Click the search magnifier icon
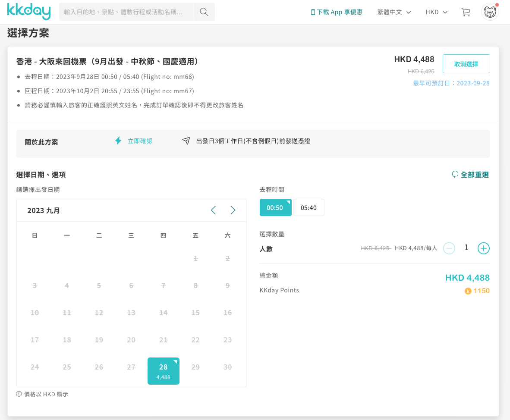Viewport: 510px width, 420px height. coord(204,12)
